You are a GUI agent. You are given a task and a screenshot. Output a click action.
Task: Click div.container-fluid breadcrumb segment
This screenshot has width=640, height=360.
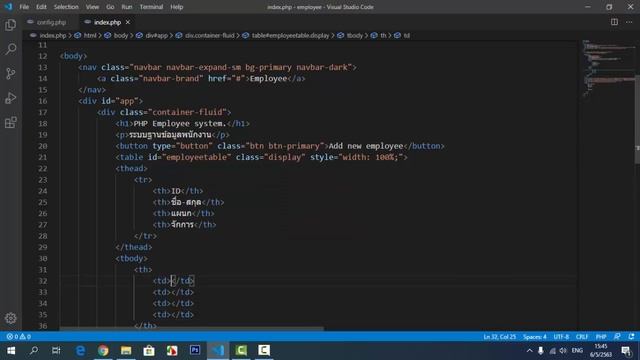point(210,36)
